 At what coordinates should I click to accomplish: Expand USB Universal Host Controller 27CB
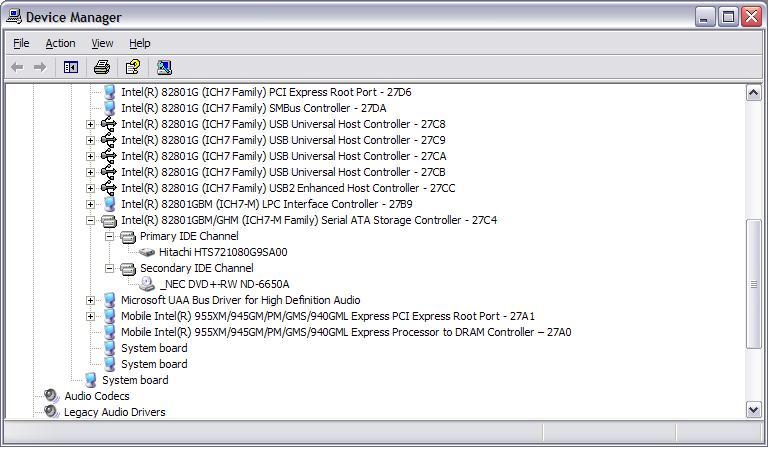pos(90,172)
